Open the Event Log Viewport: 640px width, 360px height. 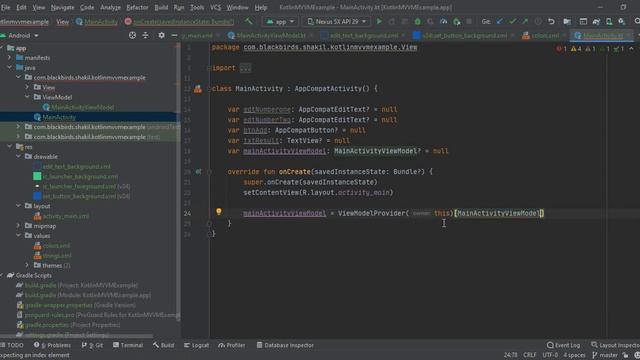click(x=563, y=345)
